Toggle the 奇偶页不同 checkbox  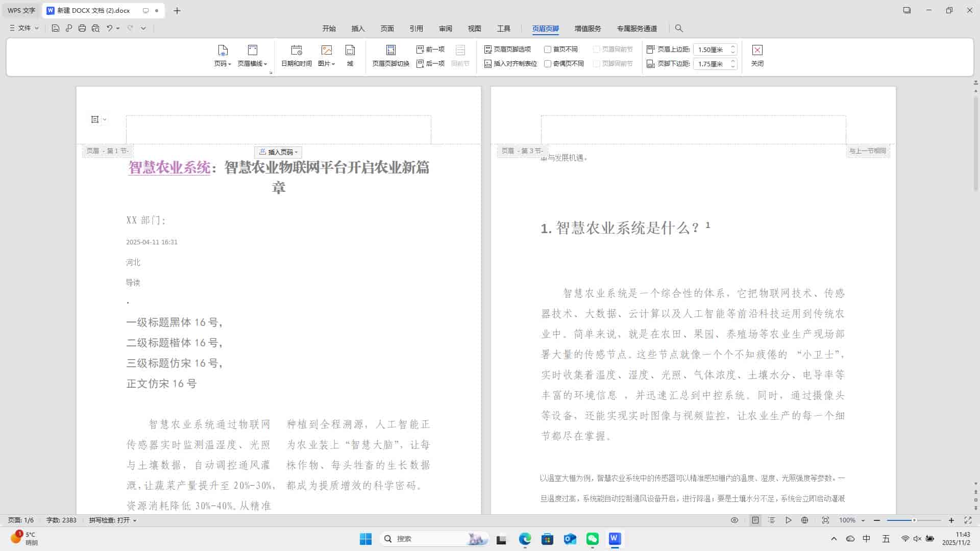point(548,64)
